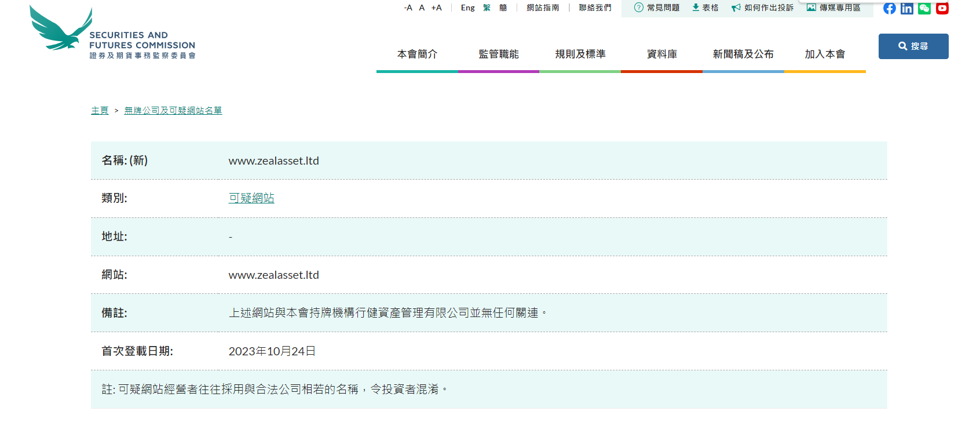Switch language to Eng
980x444 pixels.
(x=467, y=8)
